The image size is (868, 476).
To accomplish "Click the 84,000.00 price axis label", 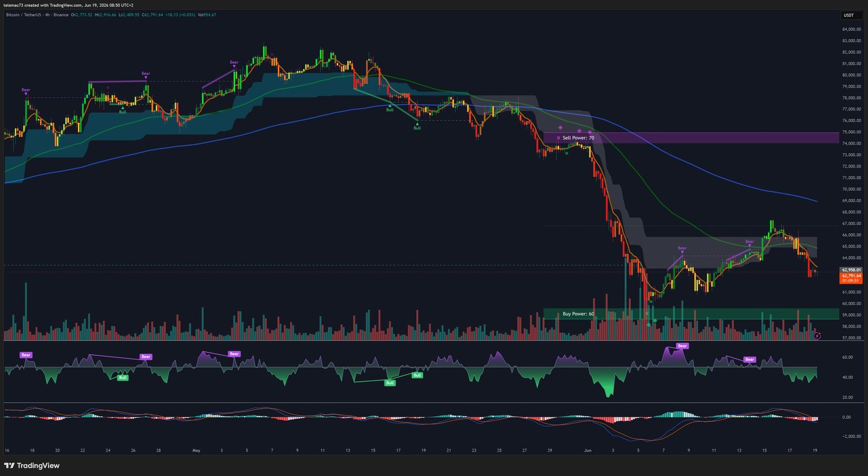I will (x=852, y=29).
